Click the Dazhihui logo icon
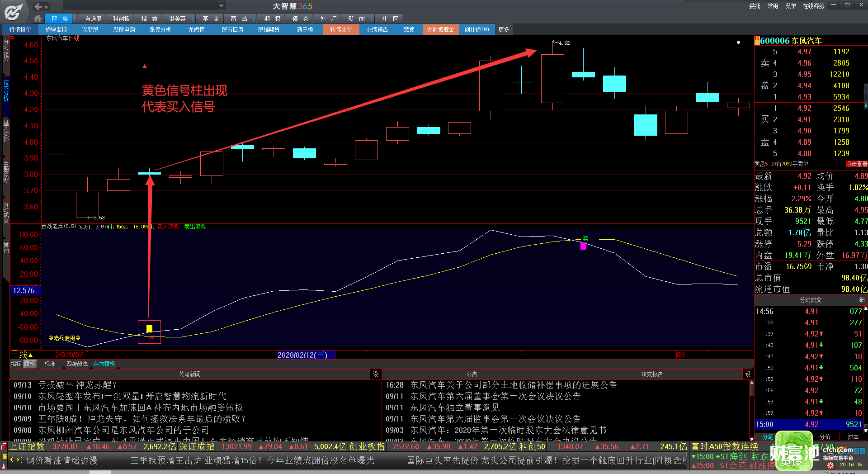Screen dimensions: 868x474 (x=13, y=12)
